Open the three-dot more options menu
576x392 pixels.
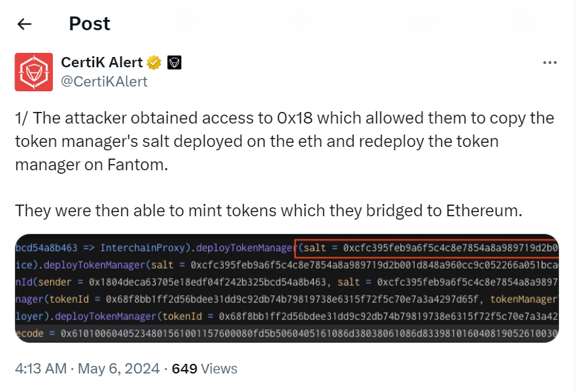pyautogui.click(x=549, y=62)
